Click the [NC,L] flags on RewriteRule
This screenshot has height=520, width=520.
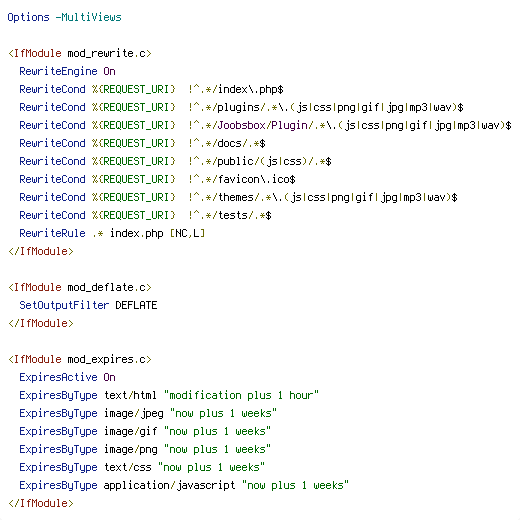[187, 233]
